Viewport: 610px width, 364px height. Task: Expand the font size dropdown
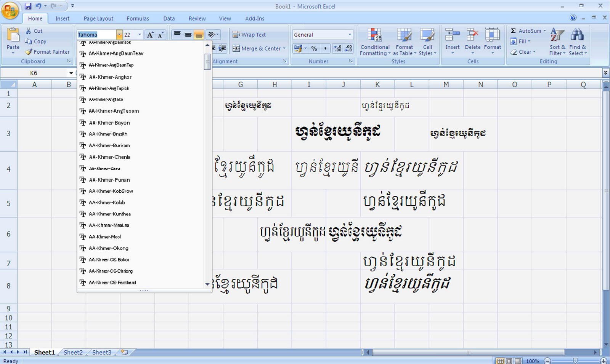[140, 35]
